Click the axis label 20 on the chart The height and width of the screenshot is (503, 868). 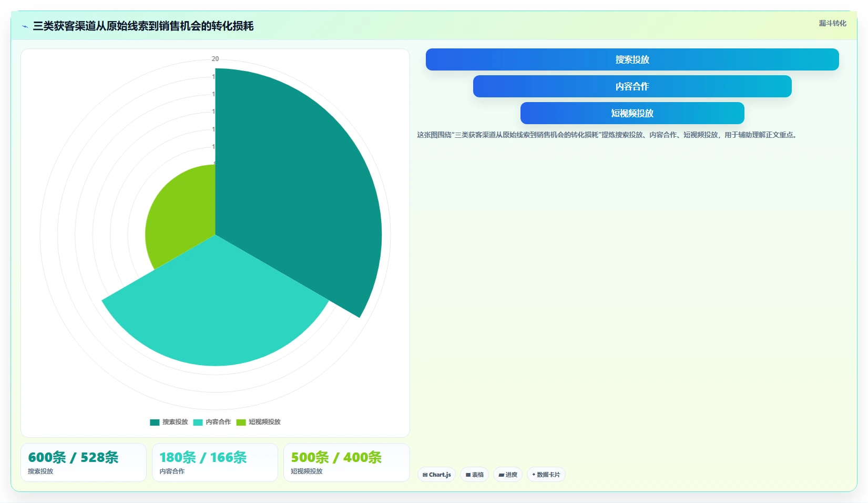(215, 59)
